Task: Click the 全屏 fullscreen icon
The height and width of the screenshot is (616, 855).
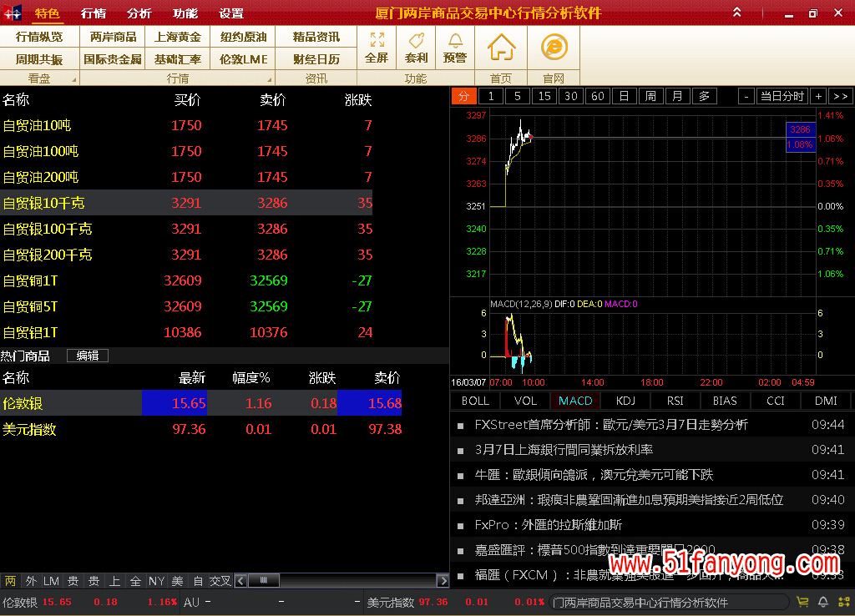Action: click(x=377, y=48)
